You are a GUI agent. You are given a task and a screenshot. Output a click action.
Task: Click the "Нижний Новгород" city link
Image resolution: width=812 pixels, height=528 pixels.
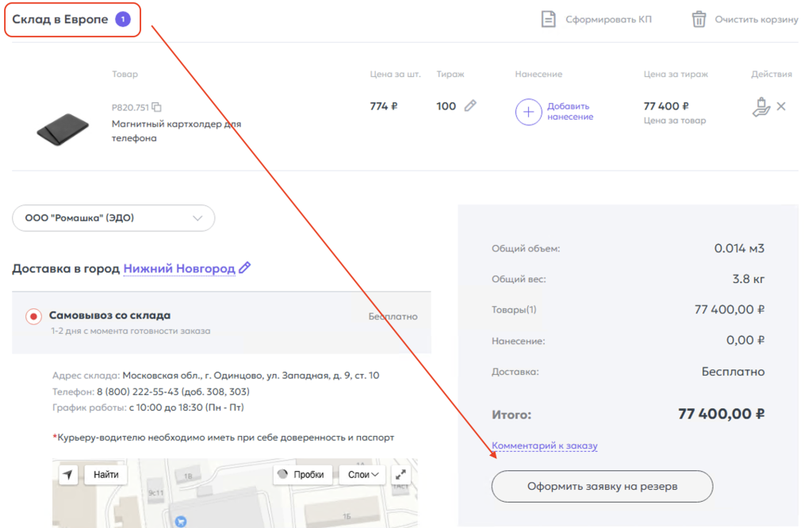[179, 269]
